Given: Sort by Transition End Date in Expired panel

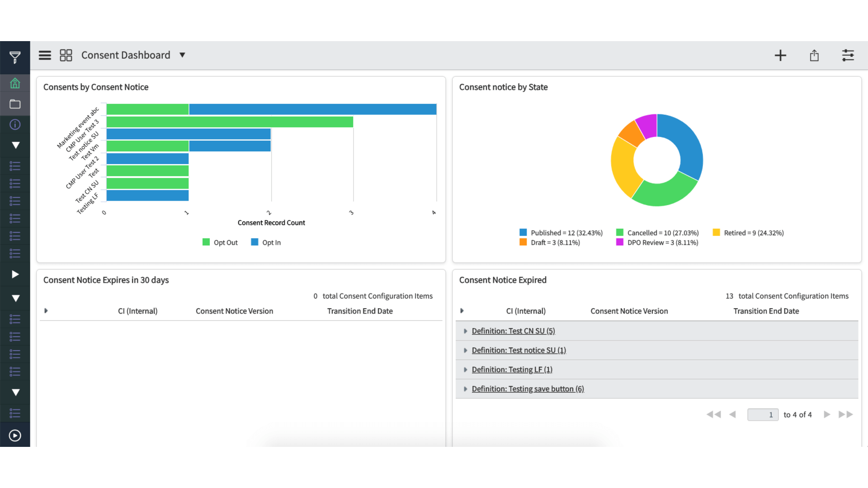Looking at the screenshot, I should [766, 311].
